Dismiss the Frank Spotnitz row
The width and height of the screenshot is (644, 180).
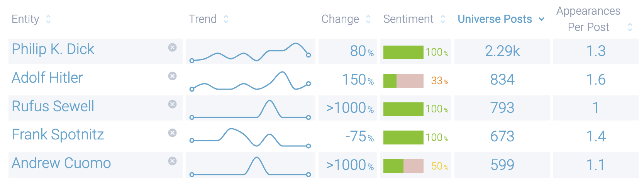coord(173,133)
